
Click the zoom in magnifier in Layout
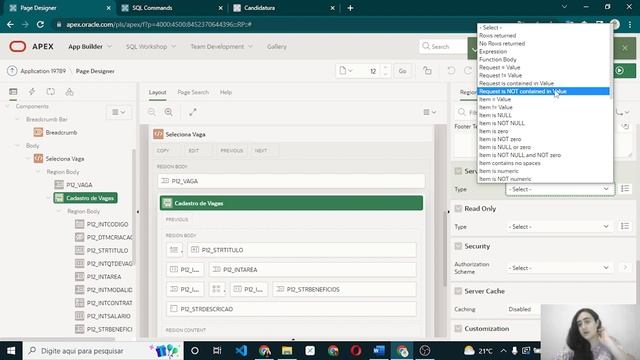(x=169, y=112)
